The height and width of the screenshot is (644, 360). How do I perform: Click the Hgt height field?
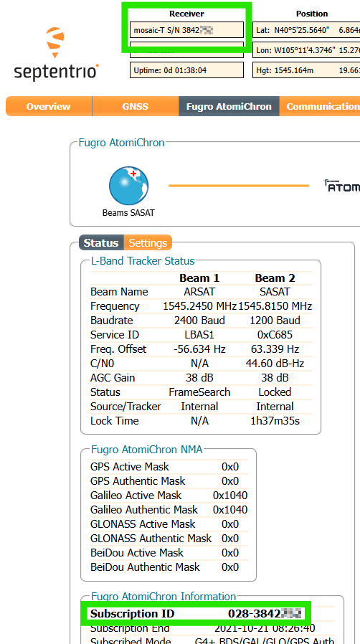tap(306, 70)
